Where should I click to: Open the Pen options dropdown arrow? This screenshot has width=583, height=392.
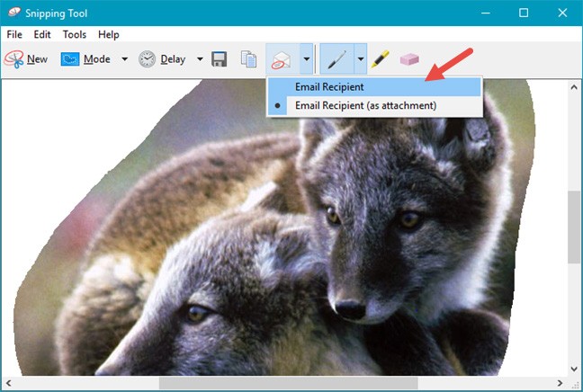click(360, 59)
